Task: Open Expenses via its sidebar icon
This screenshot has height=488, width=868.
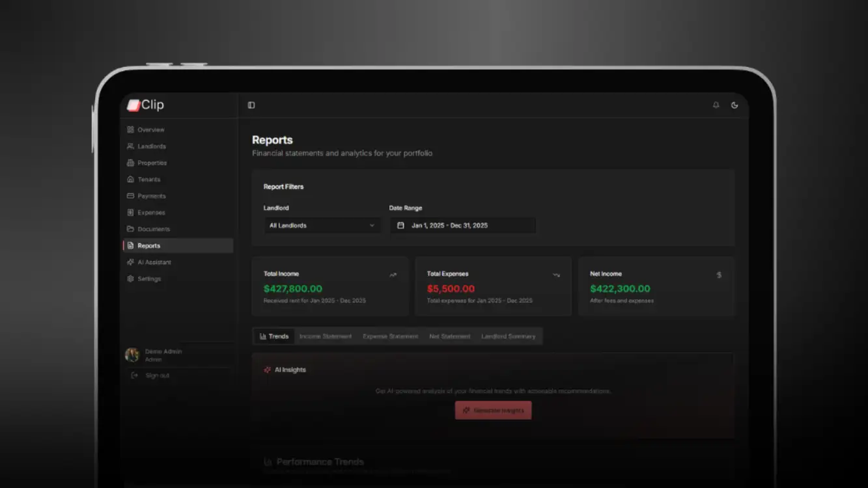Action: (130, 212)
